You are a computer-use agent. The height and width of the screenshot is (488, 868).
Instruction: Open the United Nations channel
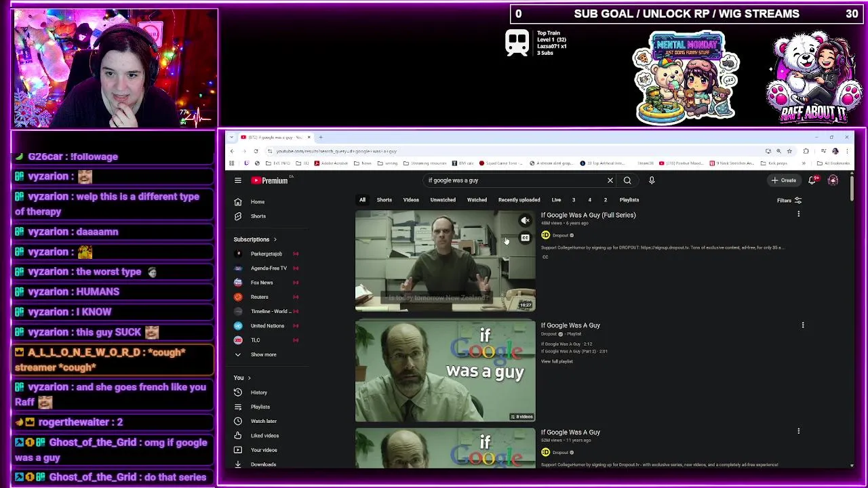click(x=266, y=326)
